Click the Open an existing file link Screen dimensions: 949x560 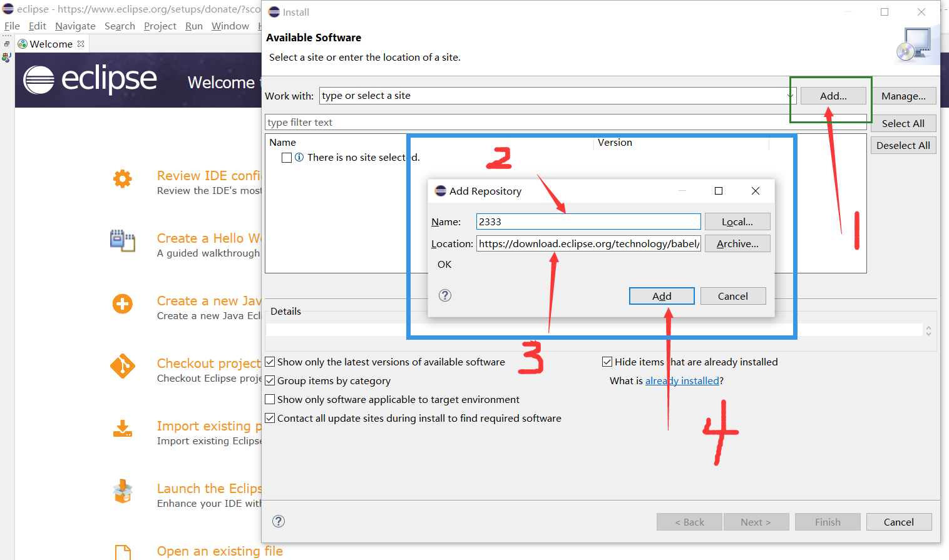point(220,551)
